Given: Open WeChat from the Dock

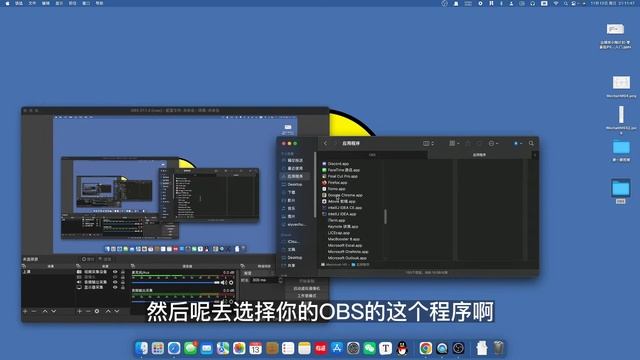Looking at the screenshot, I should tap(369, 348).
